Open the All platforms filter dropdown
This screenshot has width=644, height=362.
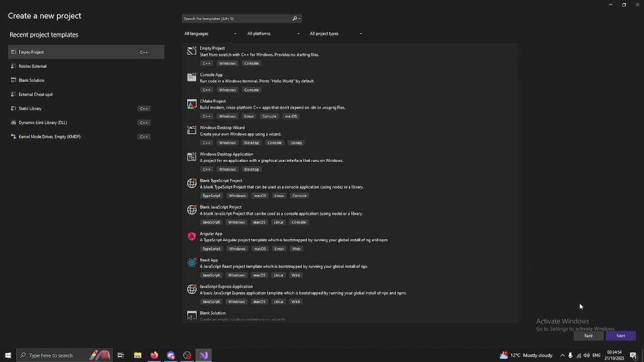click(273, 34)
